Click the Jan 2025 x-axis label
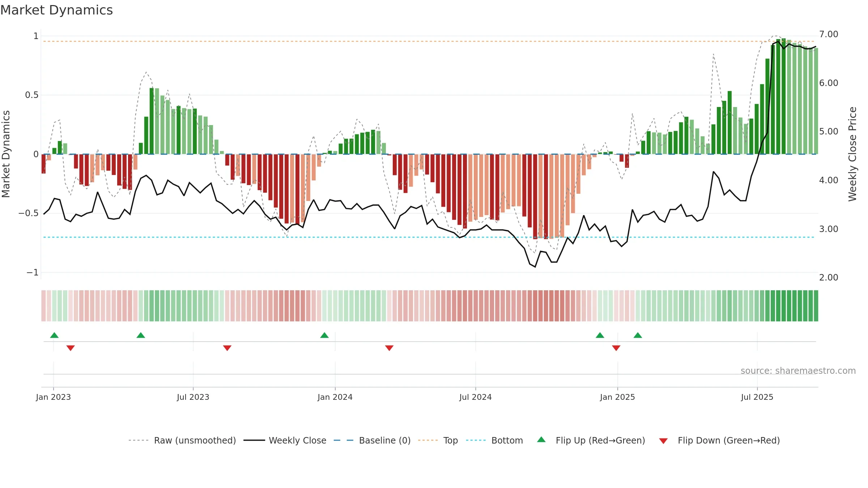This screenshot has width=868, height=488. click(618, 397)
